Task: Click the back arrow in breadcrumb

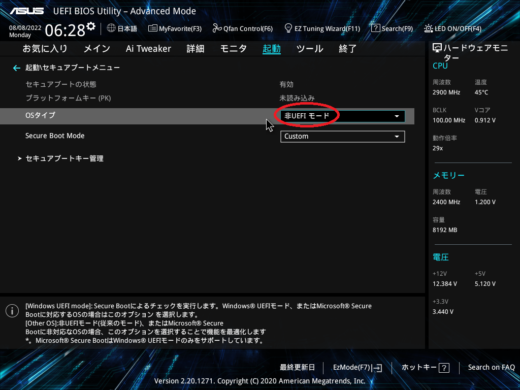Action: click(x=16, y=68)
